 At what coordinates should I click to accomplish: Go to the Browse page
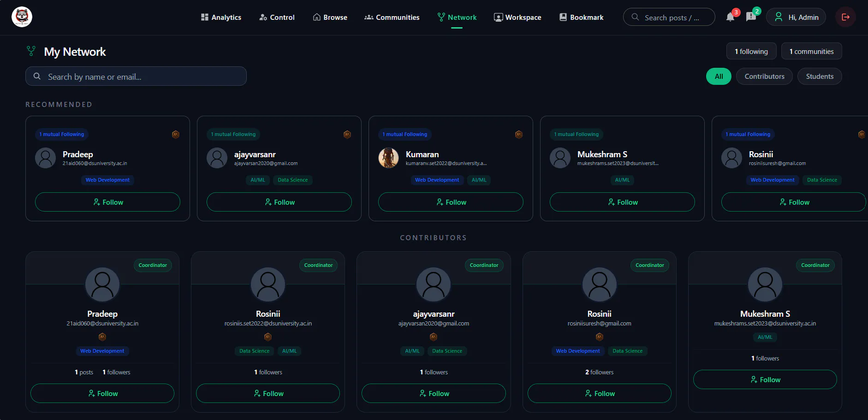coord(330,17)
